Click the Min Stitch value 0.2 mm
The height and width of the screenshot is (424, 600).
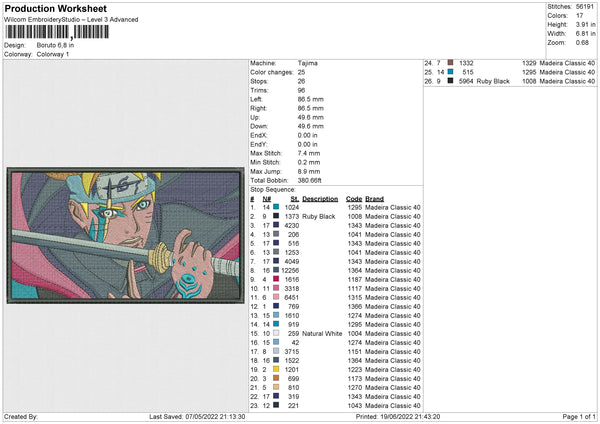pyautogui.click(x=309, y=162)
